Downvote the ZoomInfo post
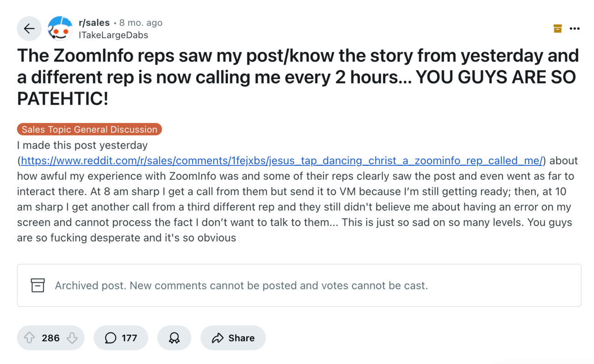Screen dimensions: 594x364 (72, 338)
